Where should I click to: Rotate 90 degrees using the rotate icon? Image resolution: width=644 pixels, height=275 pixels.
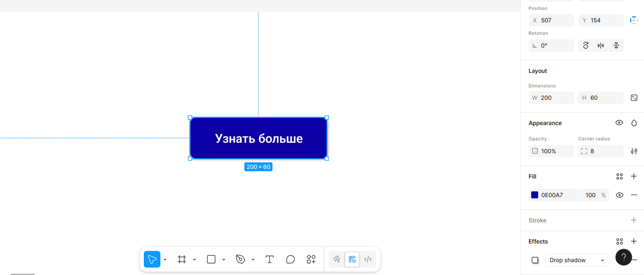[586, 46]
